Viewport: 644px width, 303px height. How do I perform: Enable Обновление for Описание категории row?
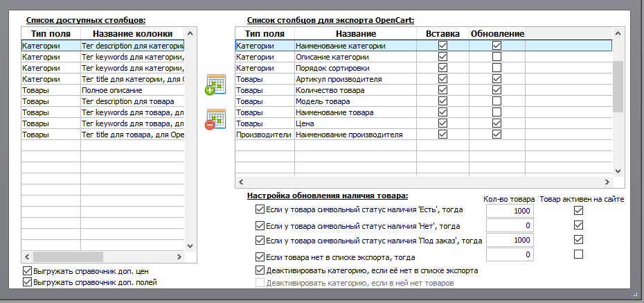(497, 57)
